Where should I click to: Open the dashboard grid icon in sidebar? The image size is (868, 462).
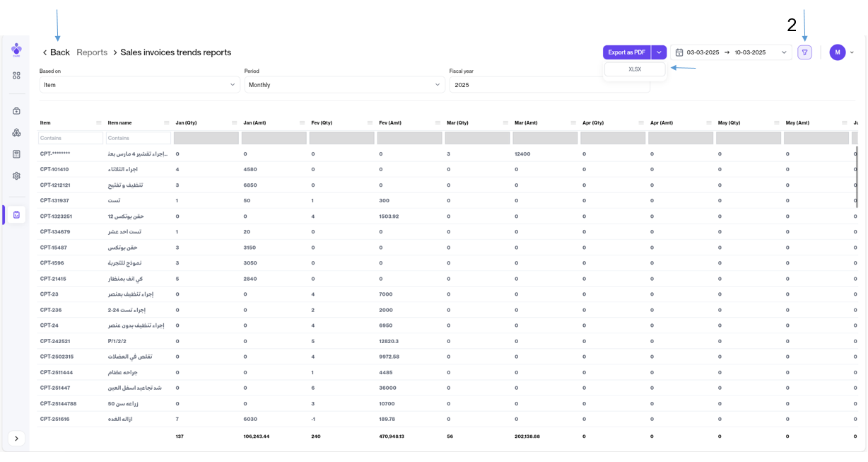coord(16,76)
